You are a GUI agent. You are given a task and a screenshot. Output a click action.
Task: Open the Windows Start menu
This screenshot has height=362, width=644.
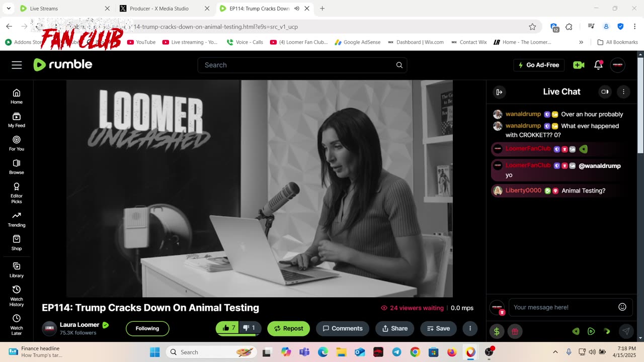click(x=154, y=352)
